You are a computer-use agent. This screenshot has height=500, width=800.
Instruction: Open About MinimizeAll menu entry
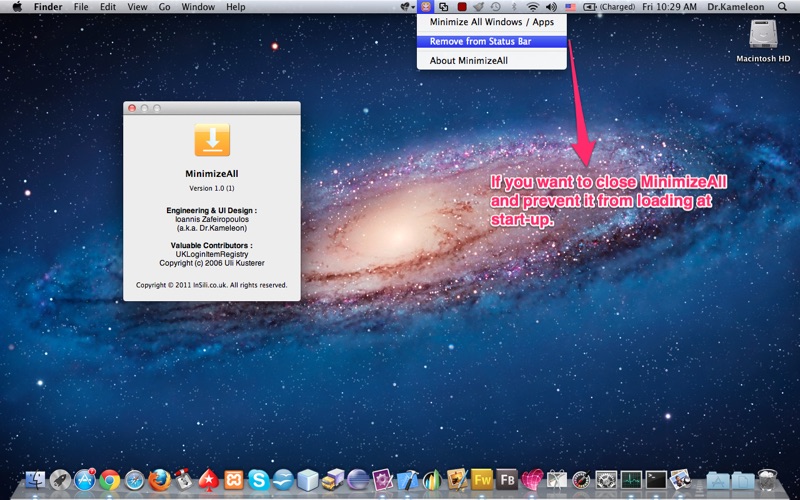(x=492, y=61)
